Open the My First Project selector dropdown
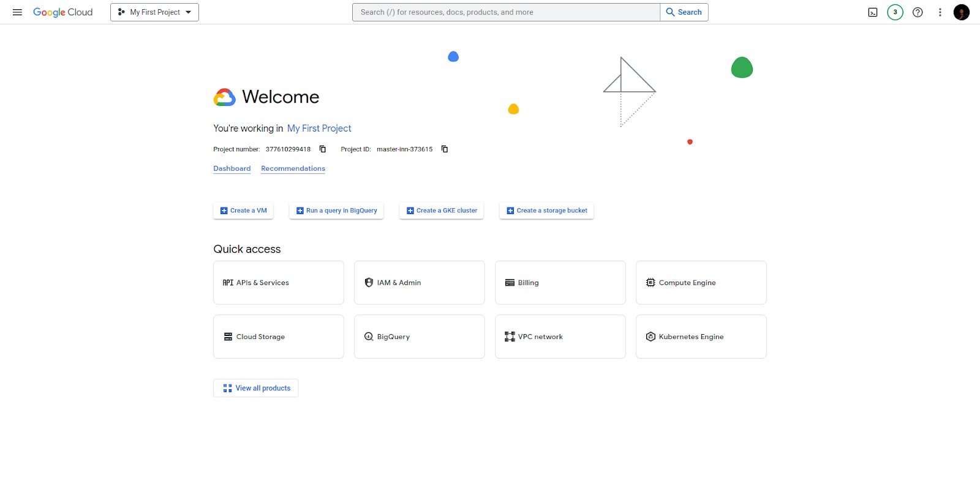Image resolution: width=980 pixels, height=484 pixels. (x=154, y=12)
